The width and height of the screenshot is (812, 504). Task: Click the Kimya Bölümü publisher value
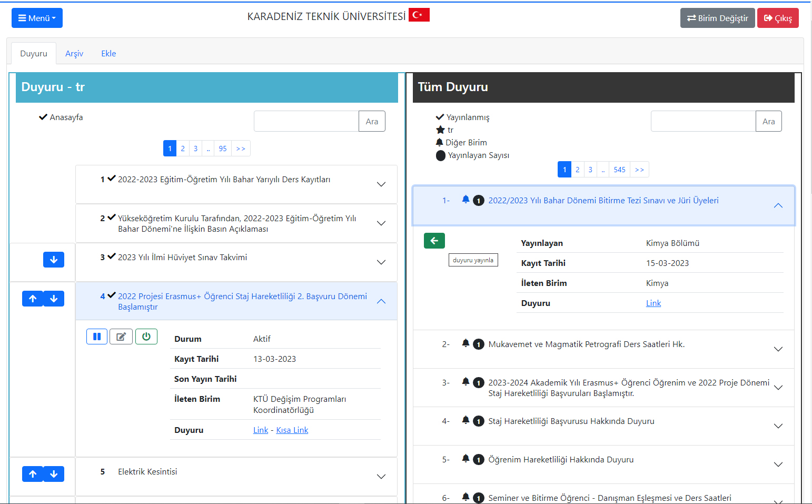tap(672, 243)
